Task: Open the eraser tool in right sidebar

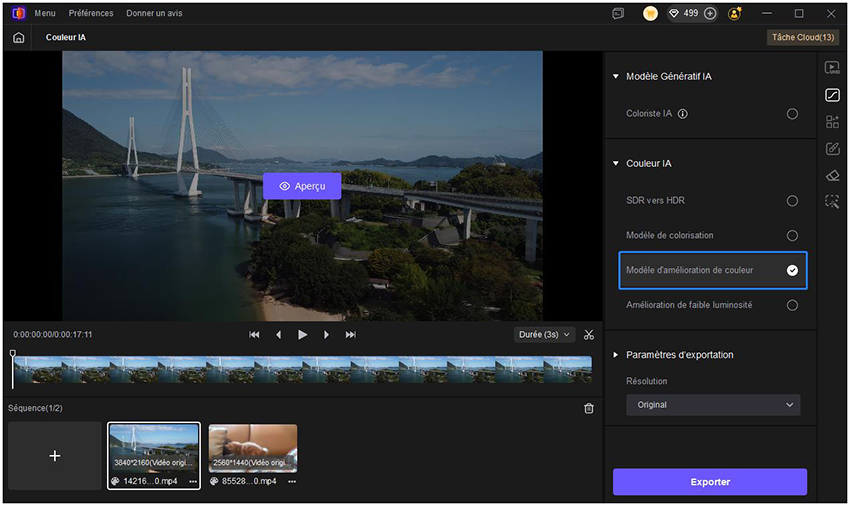Action: pyautogui.click(x=832, y=175)
